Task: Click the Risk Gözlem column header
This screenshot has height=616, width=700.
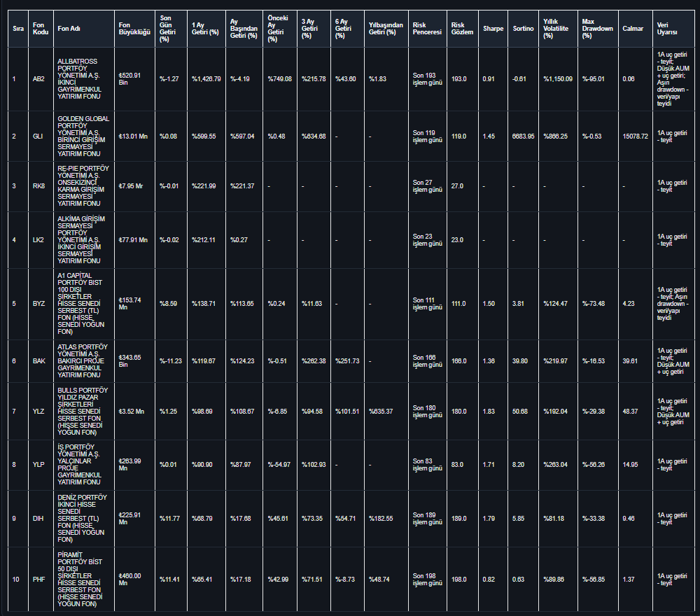Action: [462, 29]
